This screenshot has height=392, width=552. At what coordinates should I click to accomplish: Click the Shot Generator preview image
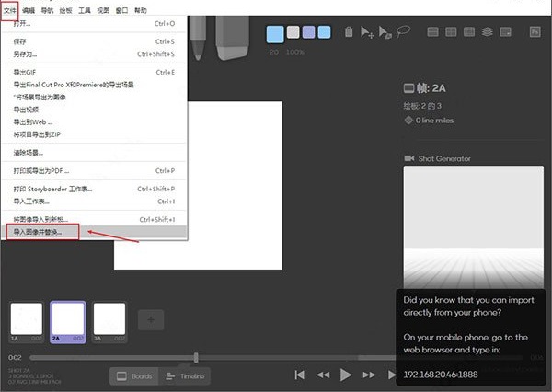(474, 227)
